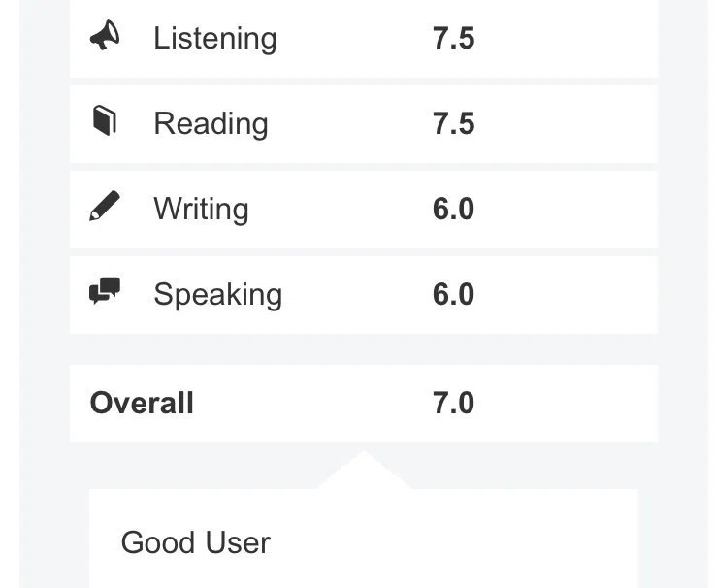Image resolution: width=715 pixels, height=588 pixels.
Task: Click the Speaking score 6.0
Action: point(453,294)
